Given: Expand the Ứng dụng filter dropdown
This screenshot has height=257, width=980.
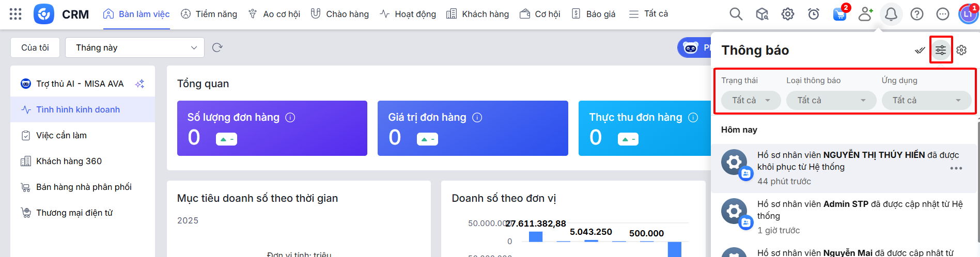Looking at the screenshot, I should click(926, 100).
